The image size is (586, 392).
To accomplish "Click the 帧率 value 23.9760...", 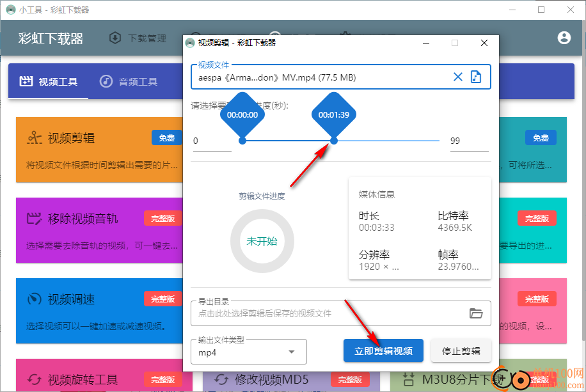I will [x=458, y=267].
